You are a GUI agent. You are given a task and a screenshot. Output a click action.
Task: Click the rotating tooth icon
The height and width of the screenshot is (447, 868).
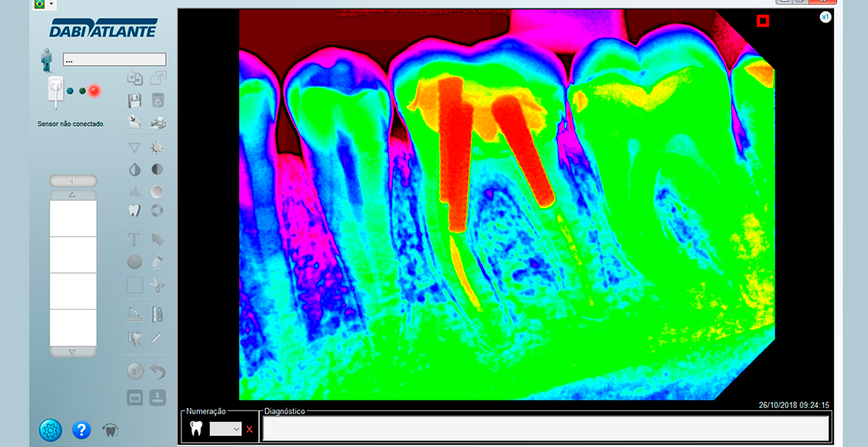111,431
